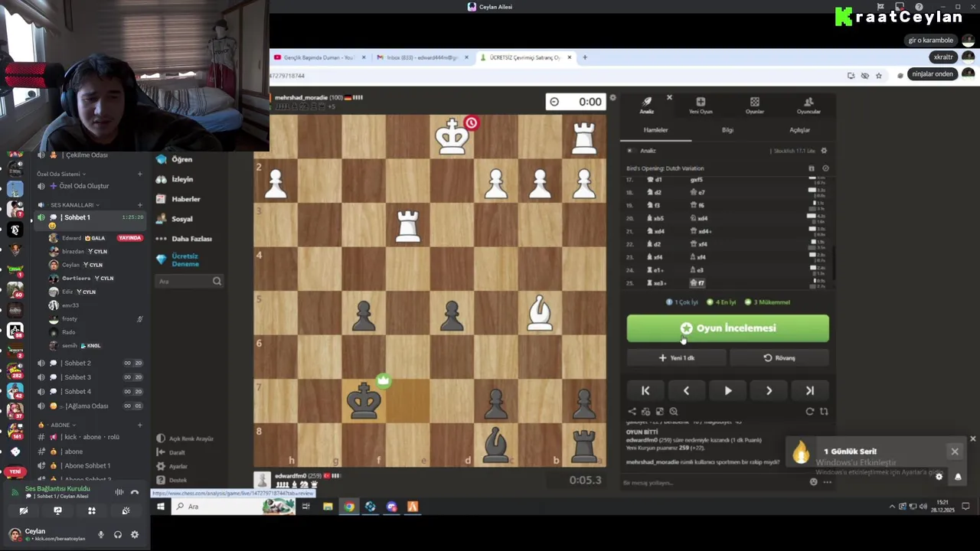Switch to Açılışlar tab
The width and height of the screenshot is (980, 551).
point(799,130)
